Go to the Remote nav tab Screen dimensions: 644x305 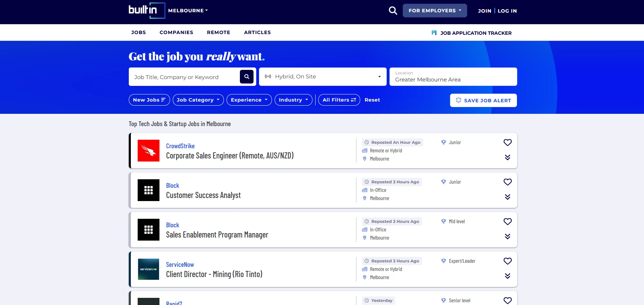tap(218, 32)
